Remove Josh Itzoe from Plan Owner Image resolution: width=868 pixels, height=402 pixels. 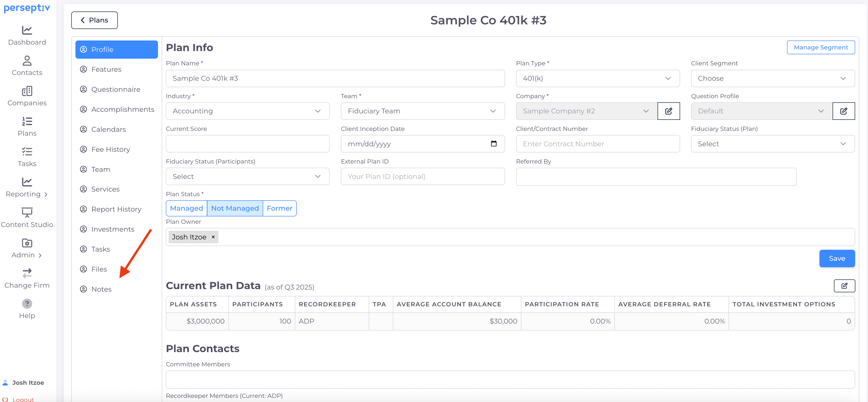point(213,237)
